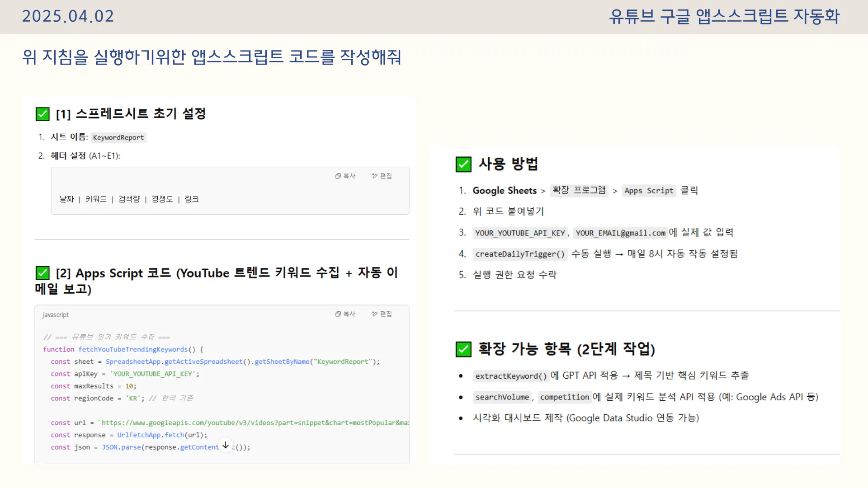Click green check icon beside 스프레드시트 초기 설정

(42, 114)
